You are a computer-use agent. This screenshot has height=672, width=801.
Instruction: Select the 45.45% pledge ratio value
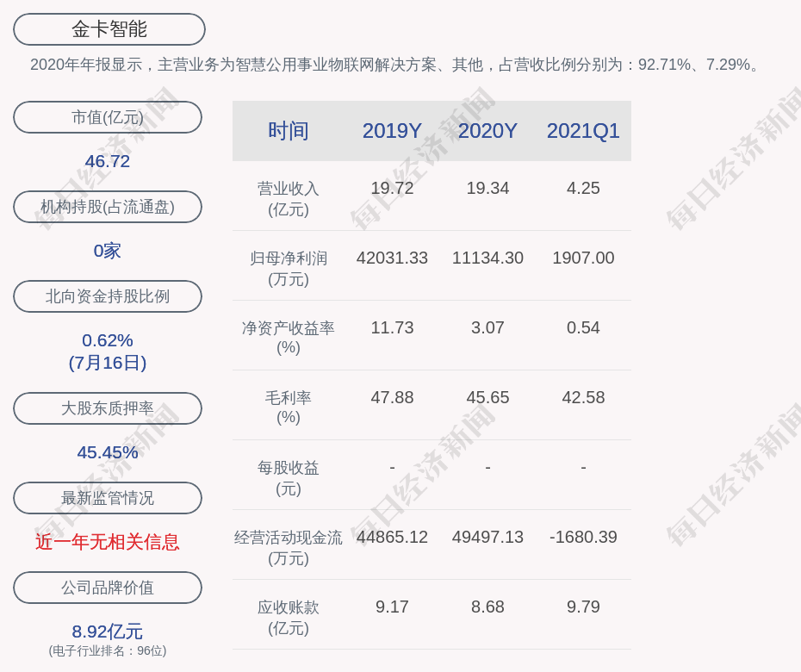pos(107,451)
